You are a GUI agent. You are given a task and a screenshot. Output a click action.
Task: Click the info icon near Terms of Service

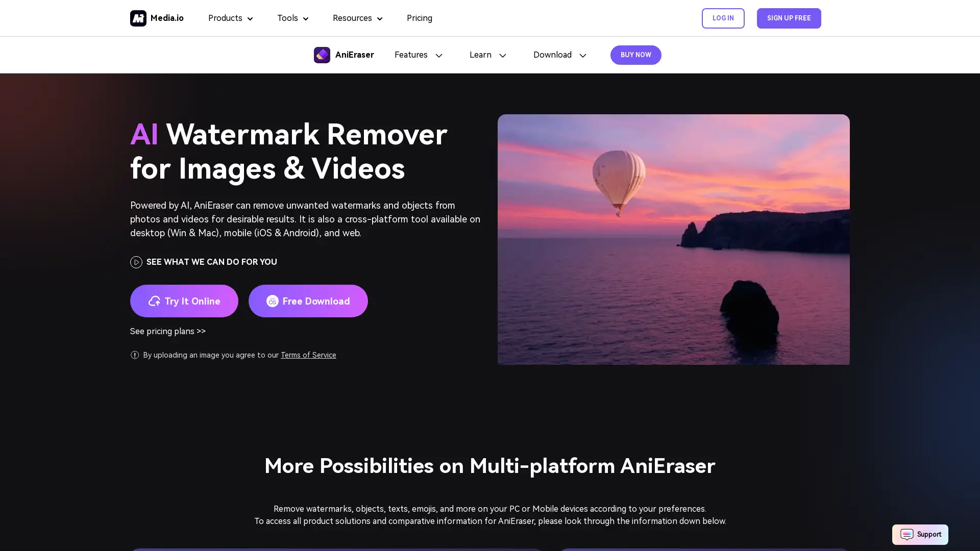pos(135,355)
